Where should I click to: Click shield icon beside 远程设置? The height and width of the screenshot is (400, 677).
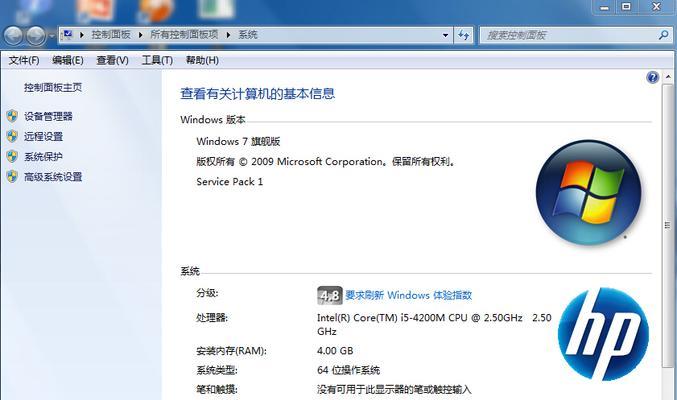coord(12,136)
